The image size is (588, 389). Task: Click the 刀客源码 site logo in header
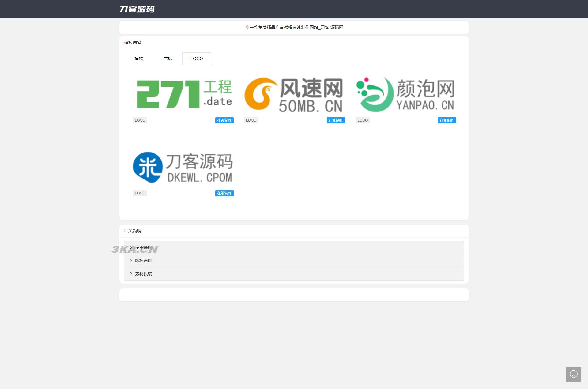137,9
